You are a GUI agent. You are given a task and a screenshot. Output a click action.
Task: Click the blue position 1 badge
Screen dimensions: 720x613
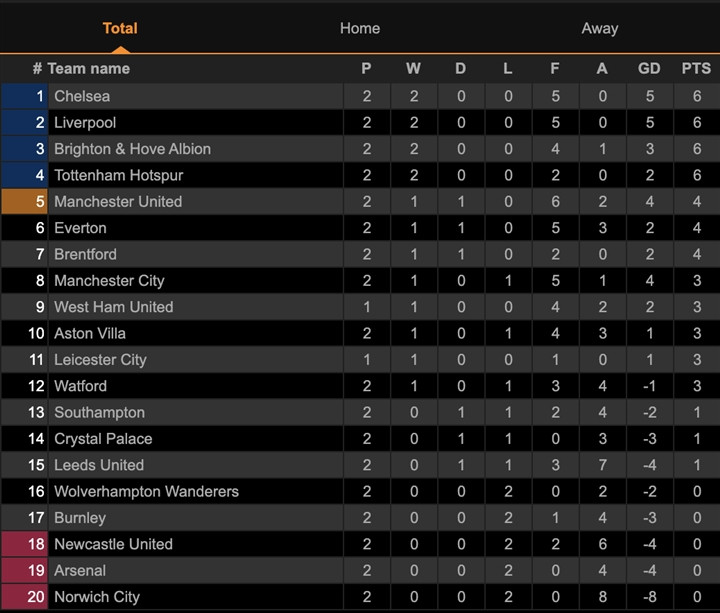tap(24, 96)
